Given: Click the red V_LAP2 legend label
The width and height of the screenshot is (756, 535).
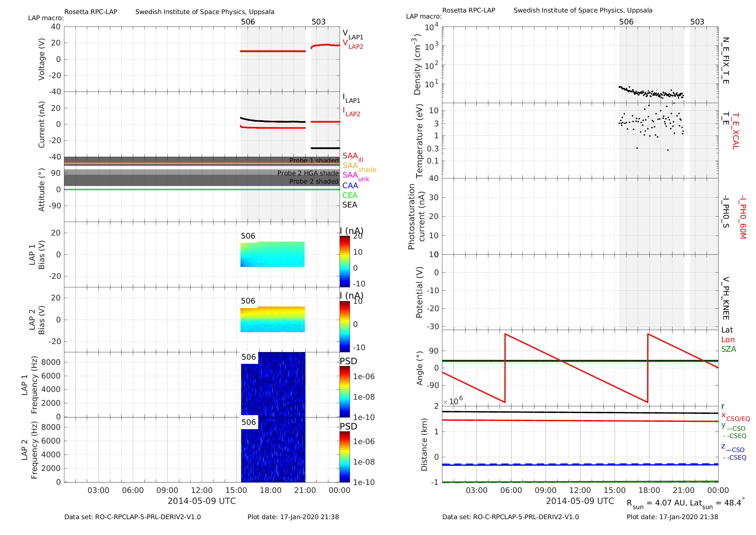Looking at the screenshot, I should pos(353,44).
